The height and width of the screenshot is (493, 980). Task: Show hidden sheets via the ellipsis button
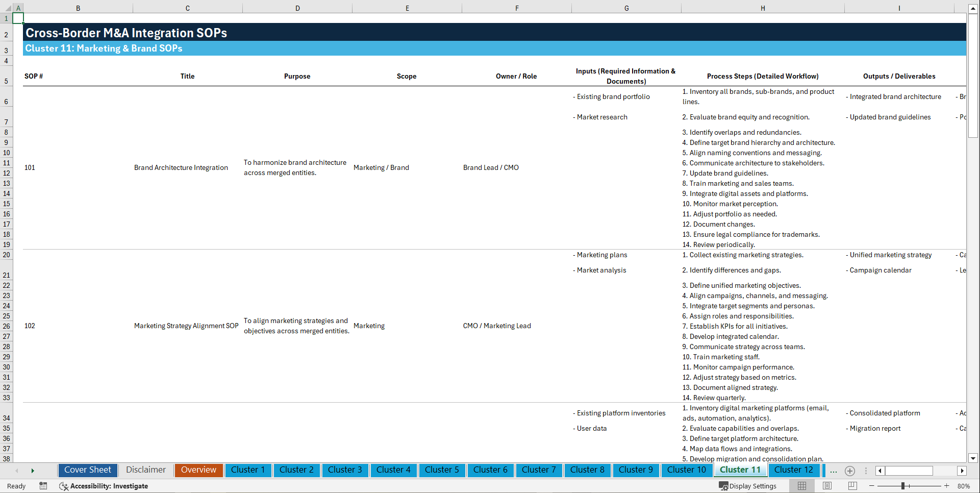pos(834,471)
